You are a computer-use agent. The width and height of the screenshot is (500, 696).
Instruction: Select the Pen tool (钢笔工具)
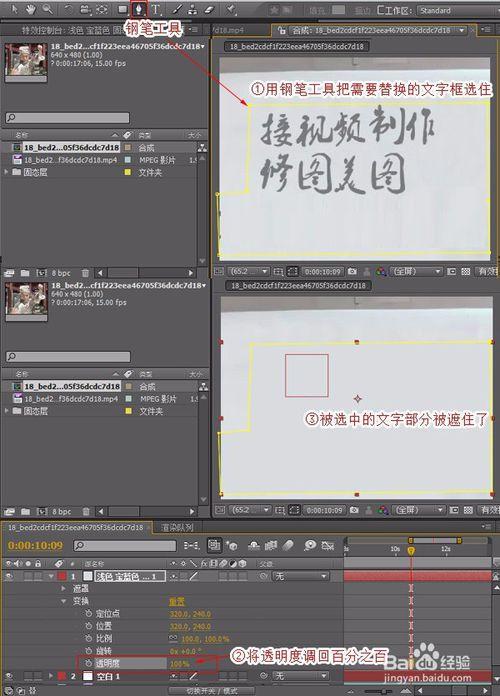[139, 9]
